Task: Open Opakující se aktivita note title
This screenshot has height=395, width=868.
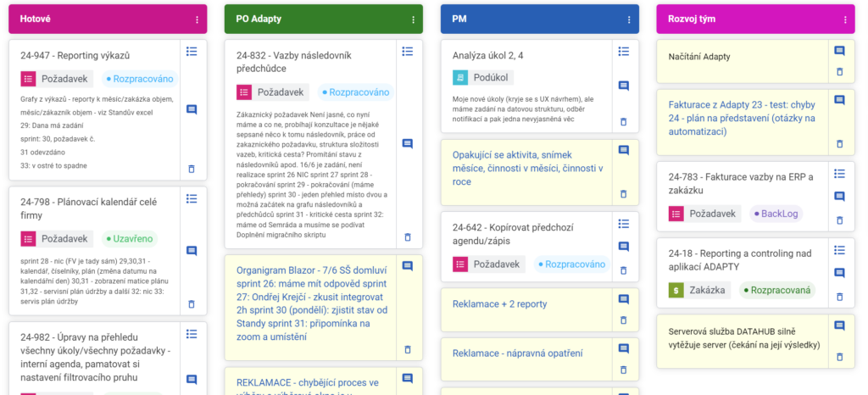Action: pyautogui.click(x=527, y=168)
